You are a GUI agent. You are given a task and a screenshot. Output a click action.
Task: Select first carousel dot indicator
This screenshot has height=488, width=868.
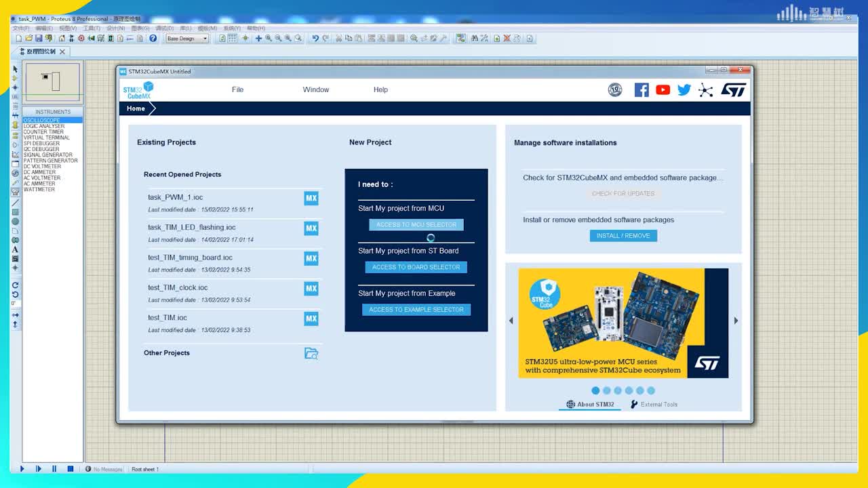coord(595,390)
